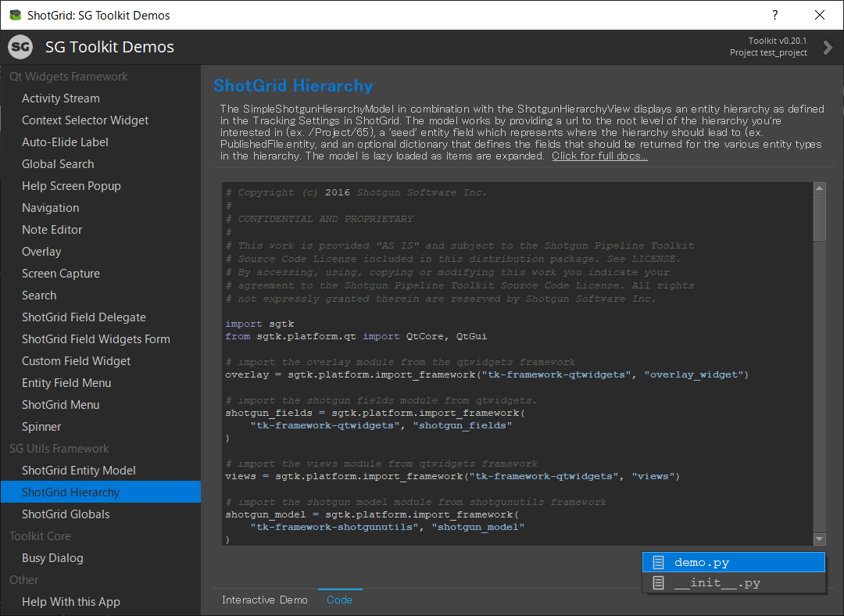The image size is (844, 616).
Task: Open ShotGrid Field Delegate demo
Action: click(84, 317)
